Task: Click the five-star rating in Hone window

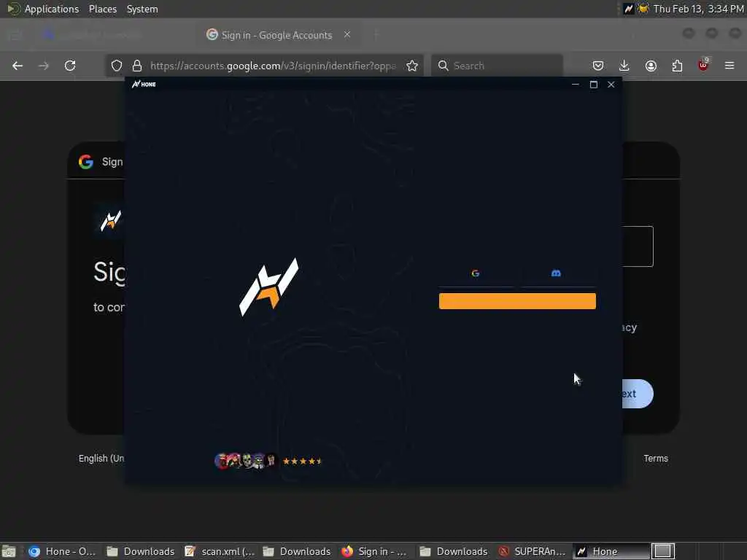Action: coord(303,461)
